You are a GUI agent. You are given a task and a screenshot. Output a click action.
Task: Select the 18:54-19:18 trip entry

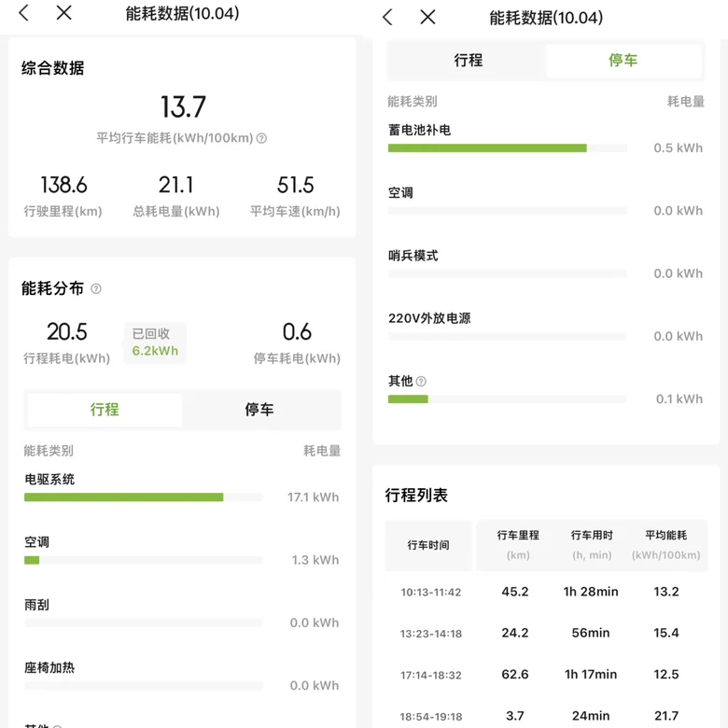(546, 716)
